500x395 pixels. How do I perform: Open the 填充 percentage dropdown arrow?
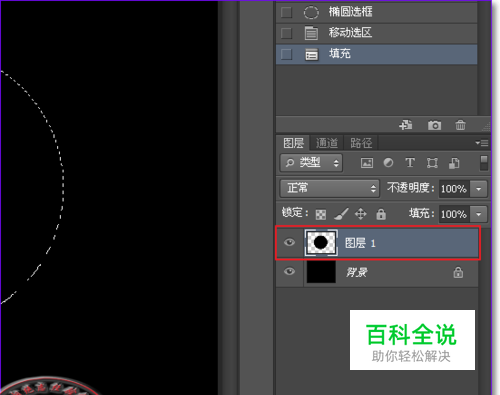point(479,214)
